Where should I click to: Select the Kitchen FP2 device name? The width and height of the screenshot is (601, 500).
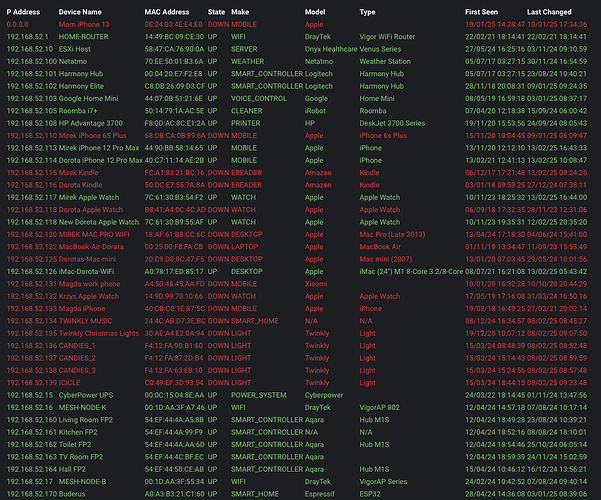78,432
